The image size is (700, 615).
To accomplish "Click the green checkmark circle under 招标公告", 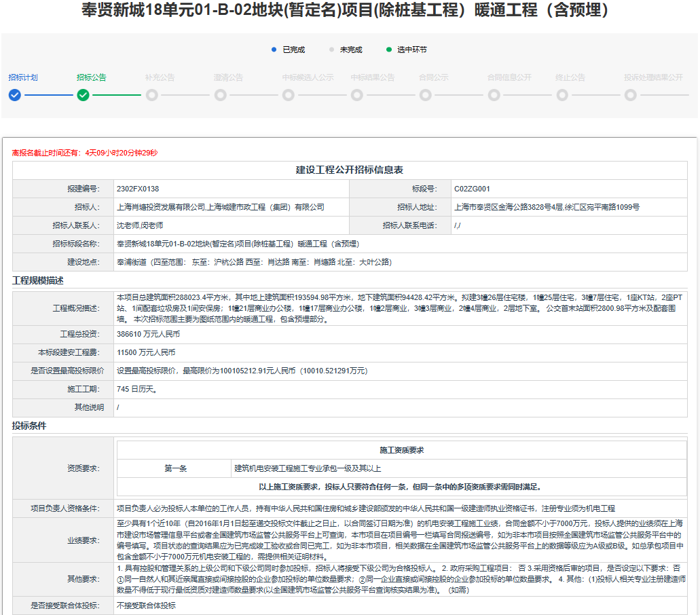I will (83, 95).
